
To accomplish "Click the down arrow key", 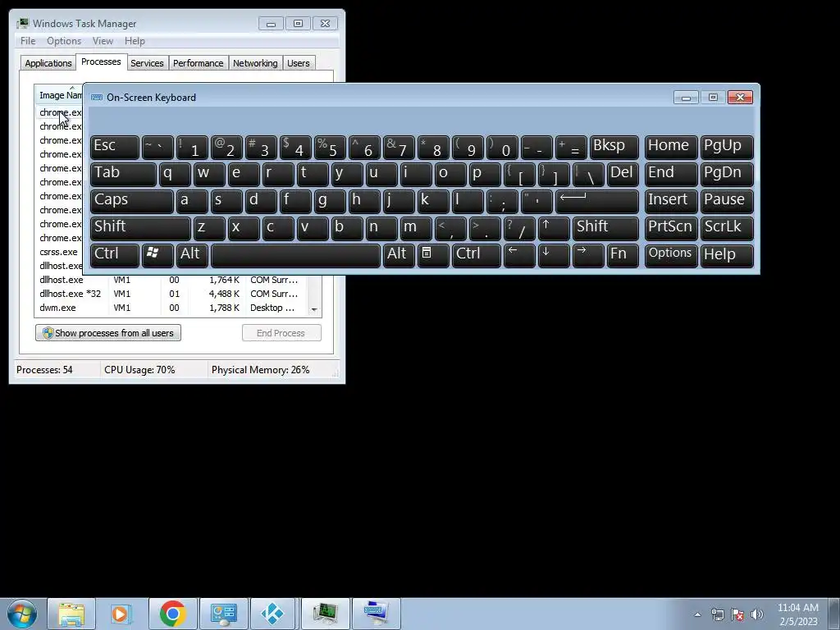I will 554,255.
